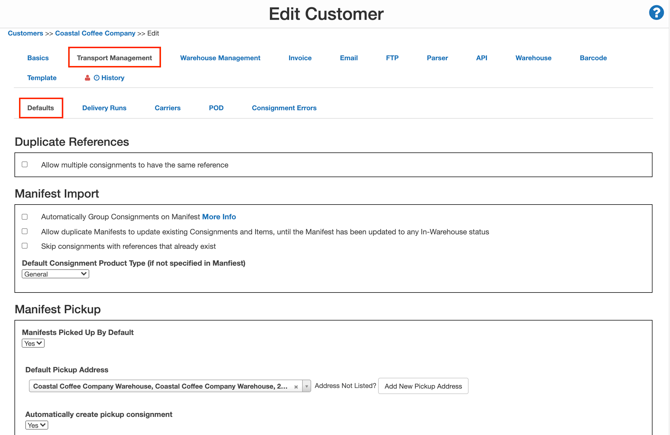Open the Delivery Runs sub-tab
Image resolution: width=670 pixels, height=435 pixels.
click(x=104, y=108)
